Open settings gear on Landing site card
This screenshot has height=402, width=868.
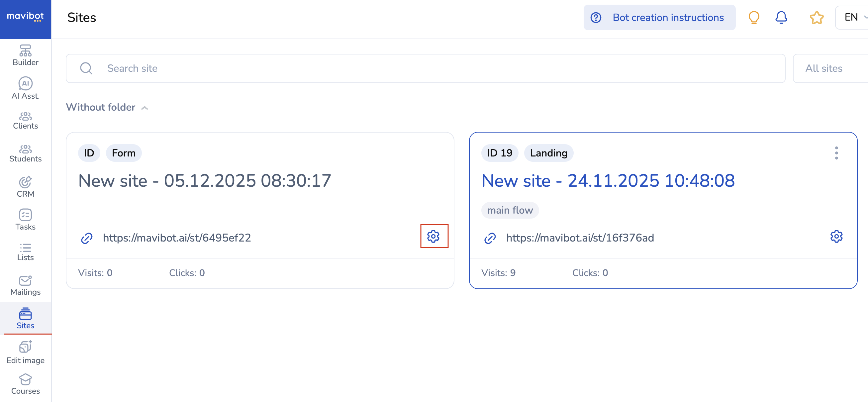[x=836, y=236]
